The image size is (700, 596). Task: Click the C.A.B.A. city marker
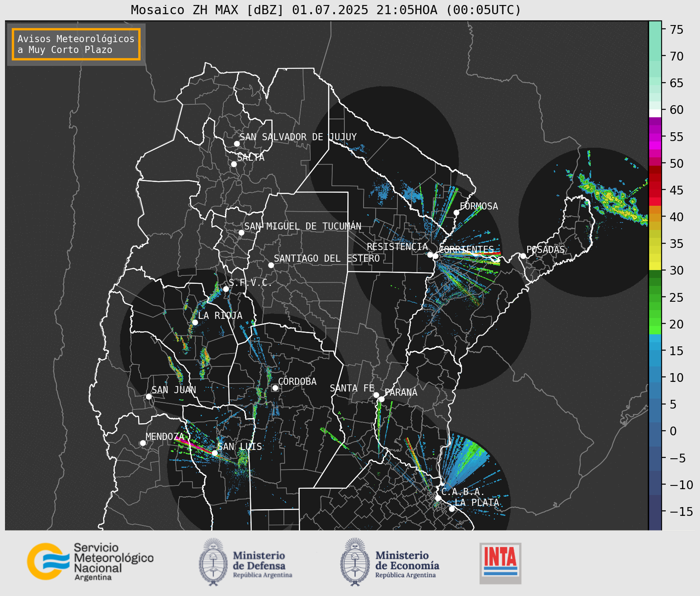pyautogui.click(x=438, y=498)
